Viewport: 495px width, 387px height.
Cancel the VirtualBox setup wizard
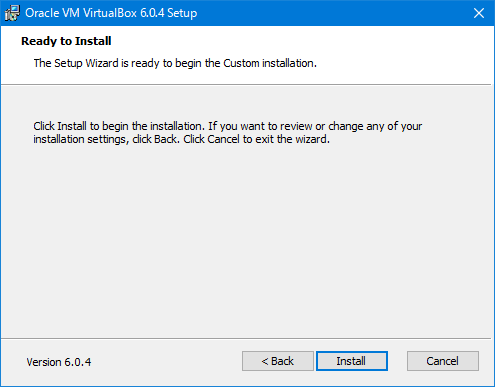443,361
